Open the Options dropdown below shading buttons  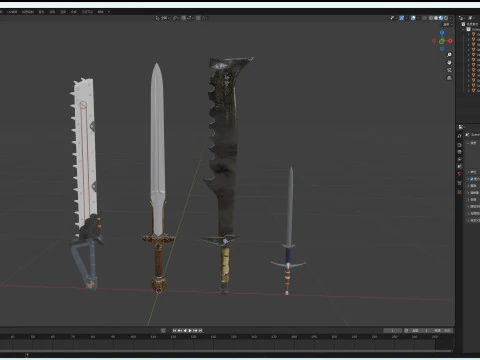[448, 25]
